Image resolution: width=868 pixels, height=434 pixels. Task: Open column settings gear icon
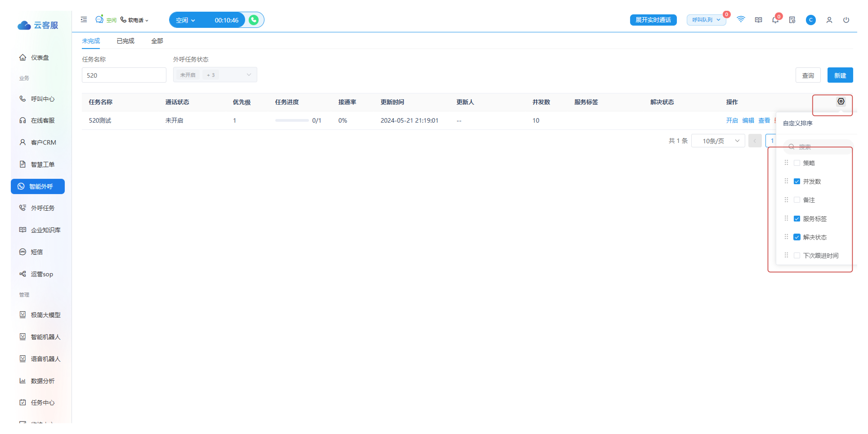pos(841,101)
